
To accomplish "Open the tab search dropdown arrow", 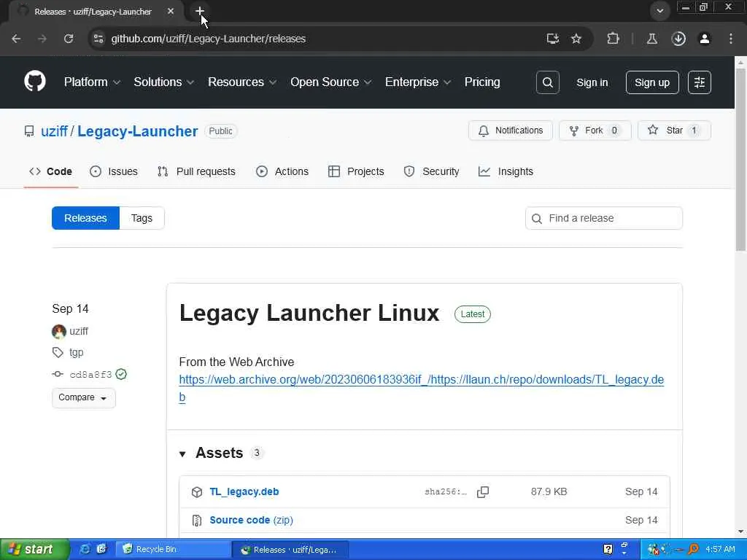I will coord(659,11).
